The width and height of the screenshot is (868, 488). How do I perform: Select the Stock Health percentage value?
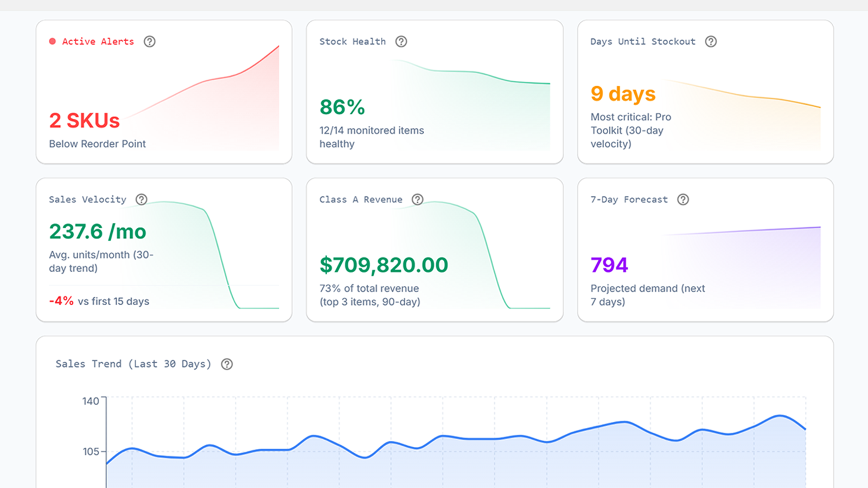342,107
